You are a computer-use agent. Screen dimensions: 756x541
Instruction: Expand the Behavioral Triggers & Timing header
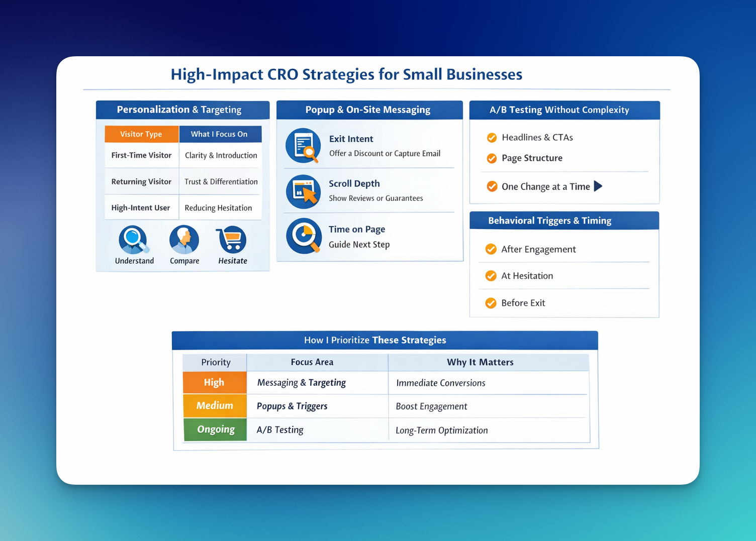(x=564, y=221)
